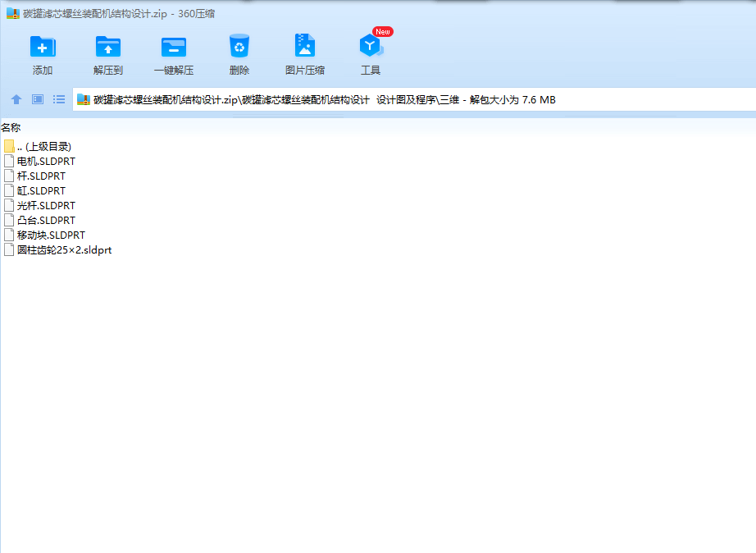Click the 一键解压 one-click extract icon

[x=174, y=47]
